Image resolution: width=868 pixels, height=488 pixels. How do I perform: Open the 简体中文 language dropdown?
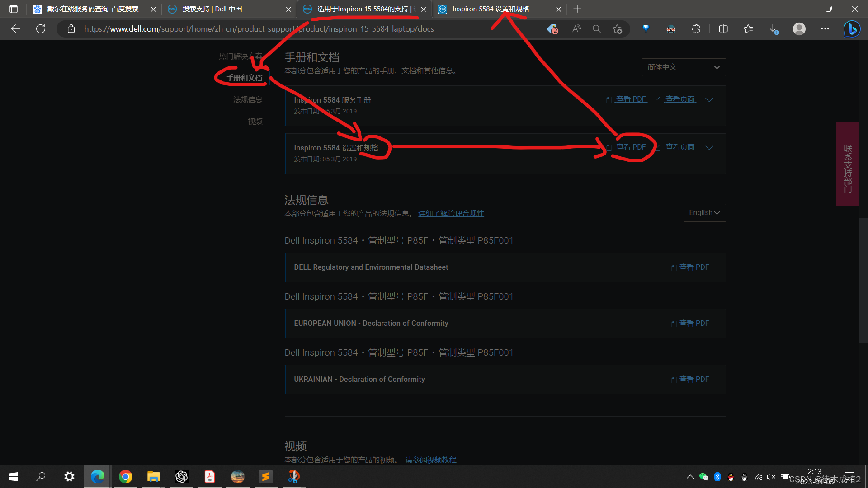click(684, 67)
